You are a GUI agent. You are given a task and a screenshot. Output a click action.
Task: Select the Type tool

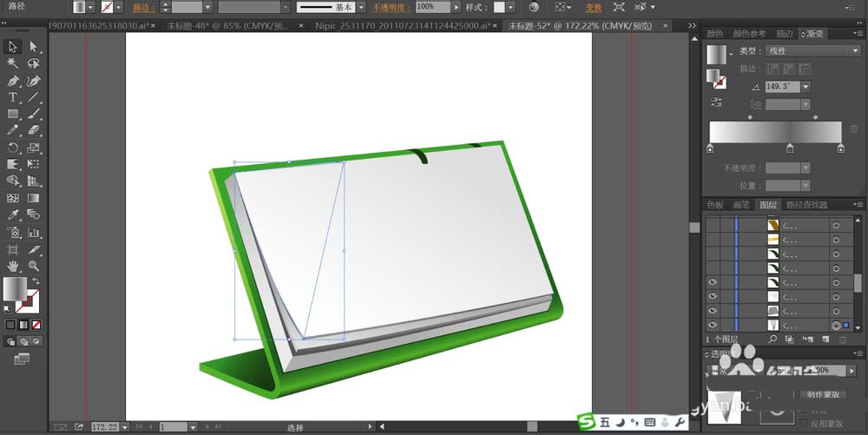pos(13,97)
